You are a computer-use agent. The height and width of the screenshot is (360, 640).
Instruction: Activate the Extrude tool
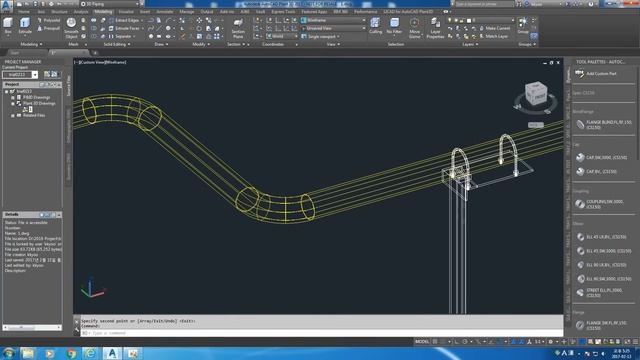(25, 26)
